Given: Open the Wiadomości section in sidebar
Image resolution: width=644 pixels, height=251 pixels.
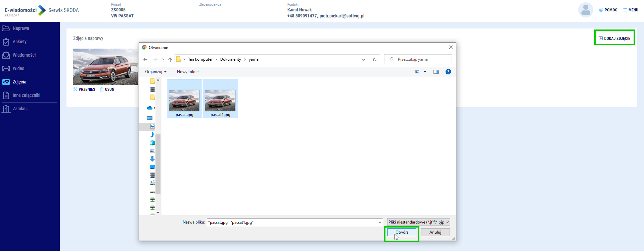Looking at the screenshot, I should pyautogui.click(x=24, y=55).
